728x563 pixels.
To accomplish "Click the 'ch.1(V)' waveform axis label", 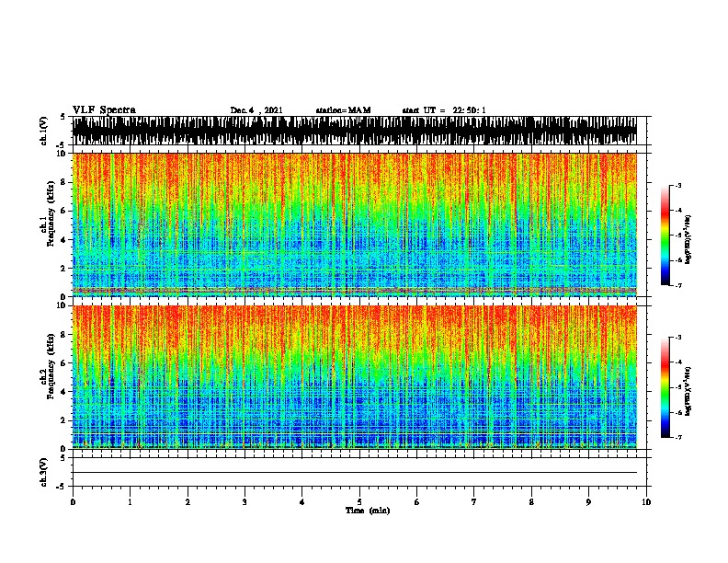I will [43, 131].
